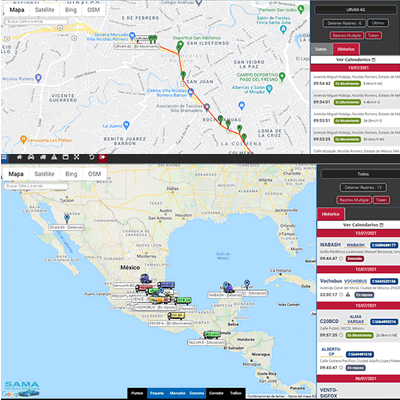Click the Campo Deportivo Paso del Fresno marker
The width and height of the screenshot is (400, 400).
click(x=282, y=76)
